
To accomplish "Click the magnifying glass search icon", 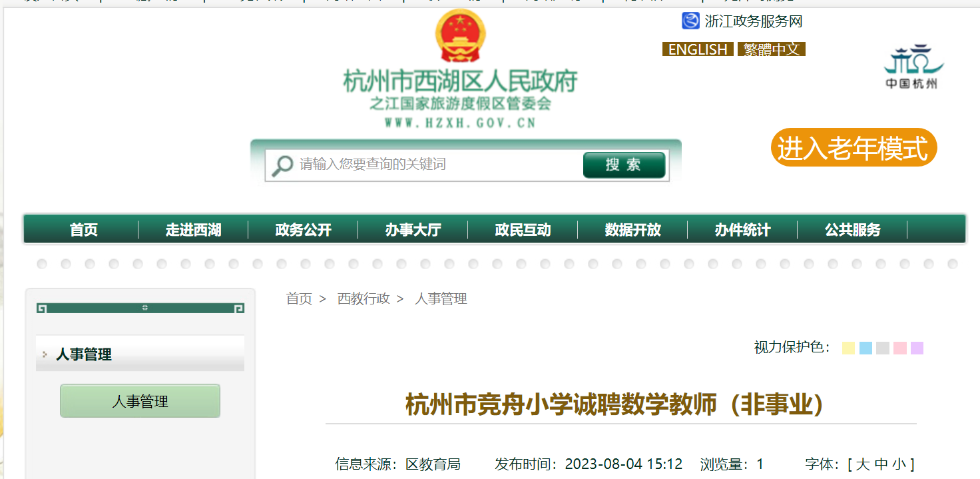I will [x=282, y=165].
